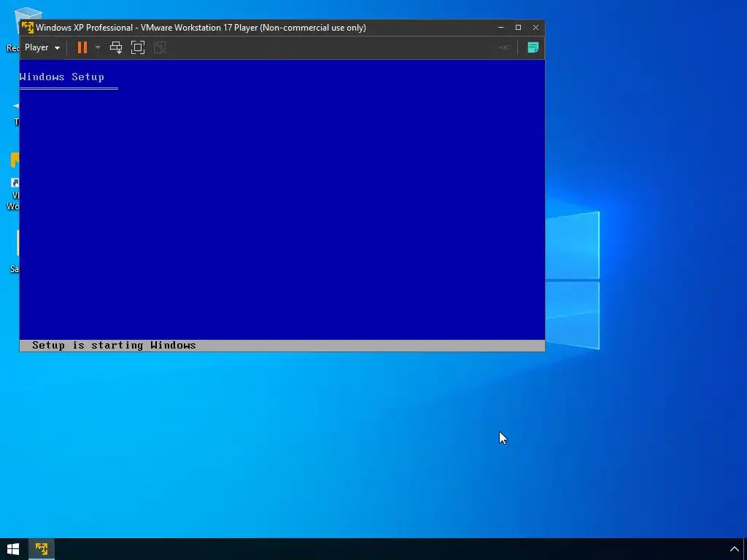Open the Player menu in VMware
This screenshot has height=560, width=747.
pyautogui.click(x=42, y=47)
